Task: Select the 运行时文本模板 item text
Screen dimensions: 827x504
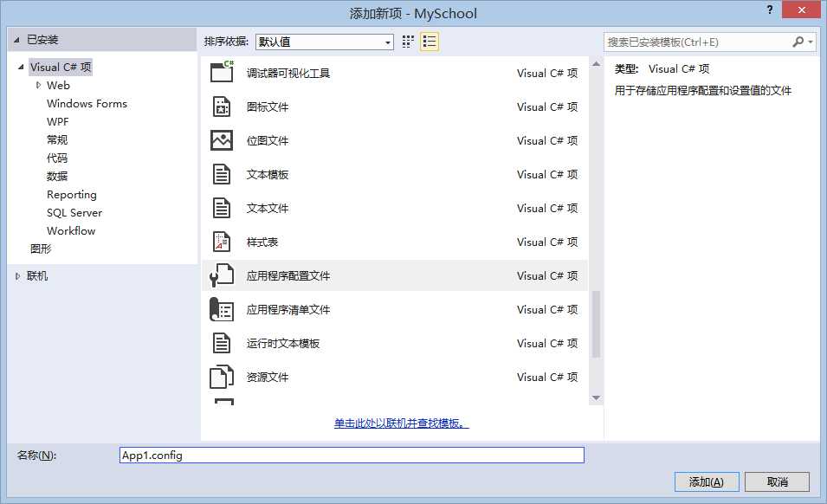Action: tap(282, 343)
